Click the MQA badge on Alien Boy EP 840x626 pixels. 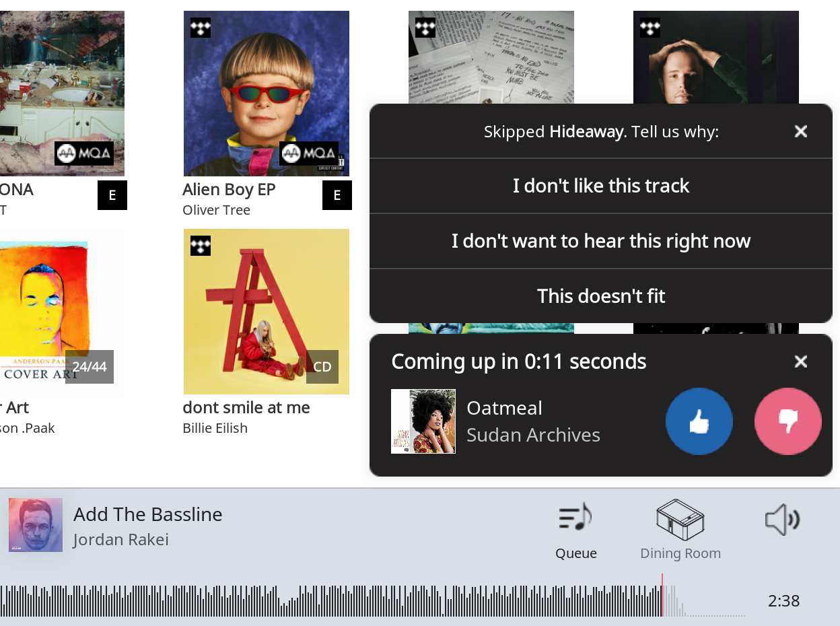(309, 154)
